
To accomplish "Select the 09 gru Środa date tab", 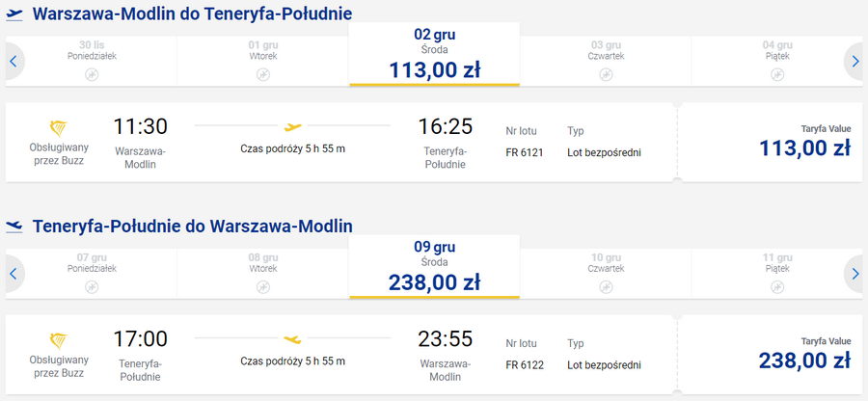I will coord(435,267).
